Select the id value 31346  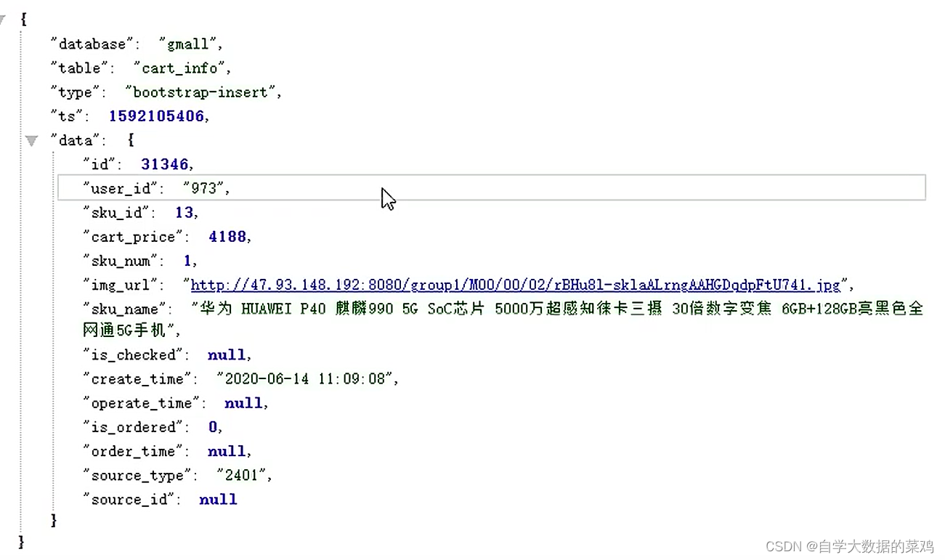coord(165,164)
